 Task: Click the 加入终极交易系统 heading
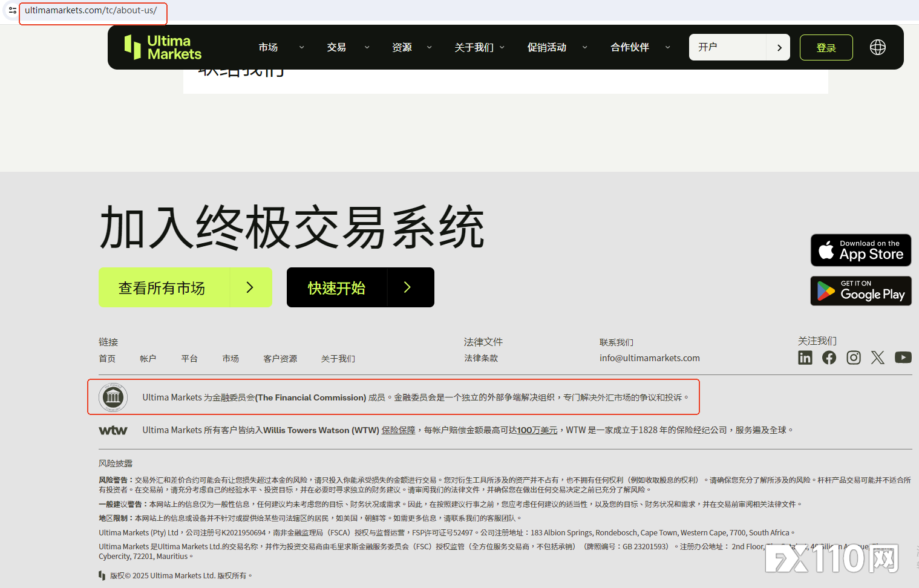tap(292, 227)
